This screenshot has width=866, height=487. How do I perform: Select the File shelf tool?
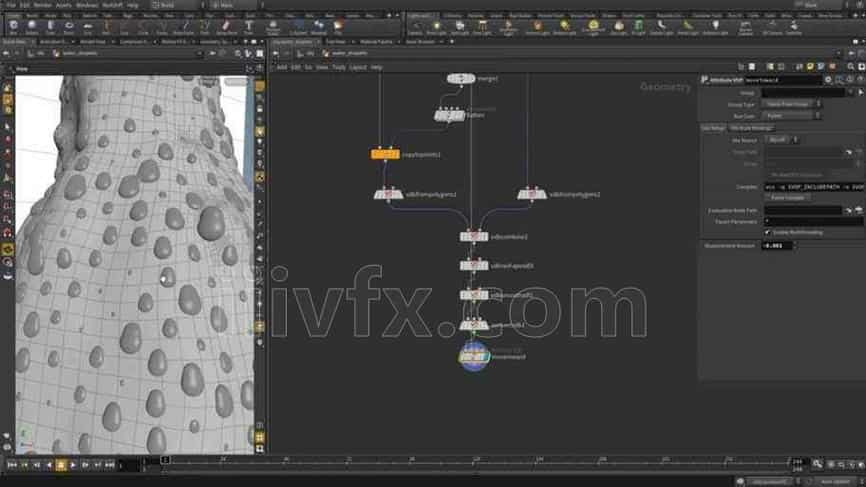pyautogui.click(x=338, y=27)
